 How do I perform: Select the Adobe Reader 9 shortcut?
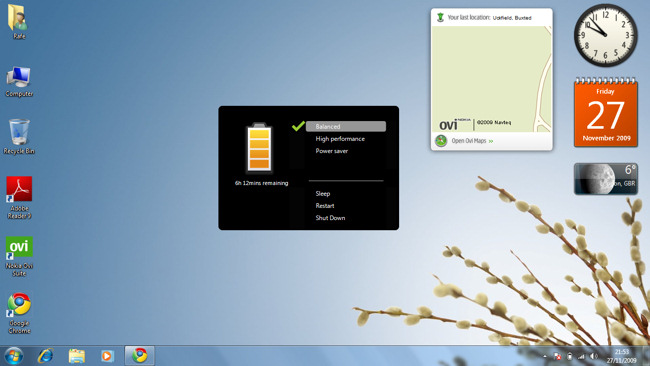click(19, 198)
